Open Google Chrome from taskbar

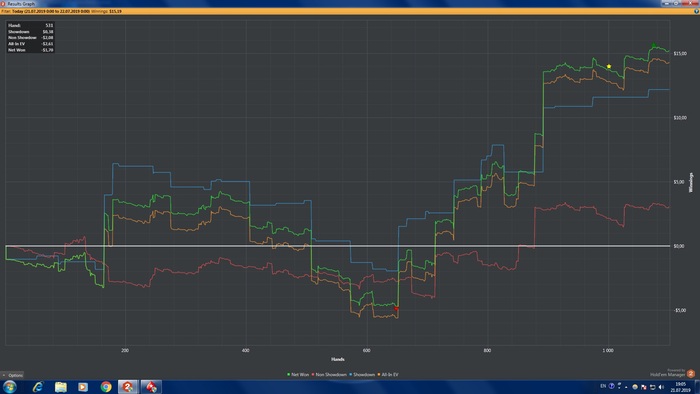pos(106,387)
